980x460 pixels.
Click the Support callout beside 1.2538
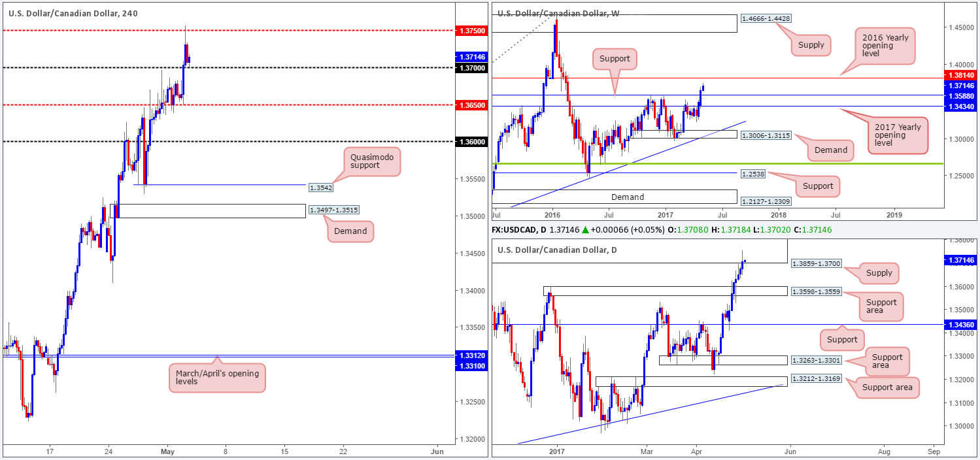tap(817, 186)
